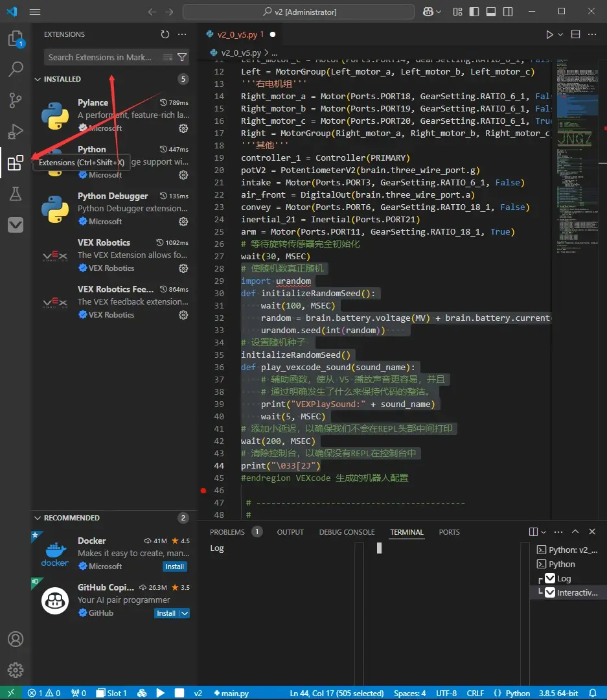Open the Testing flask icon

[x=16, y=194]
